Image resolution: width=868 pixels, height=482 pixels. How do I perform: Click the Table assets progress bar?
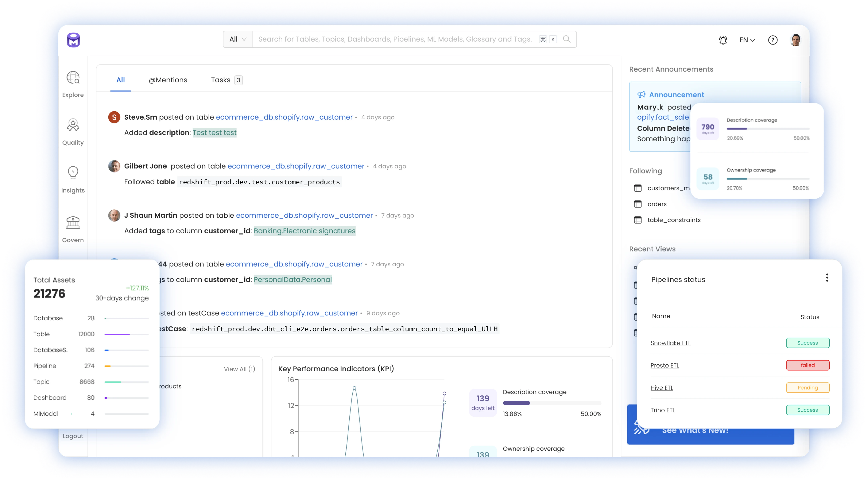pos(126,334)
